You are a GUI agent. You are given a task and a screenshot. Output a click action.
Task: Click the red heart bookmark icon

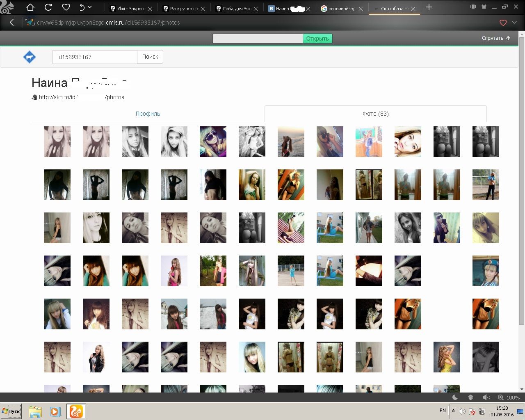point(503,23)
